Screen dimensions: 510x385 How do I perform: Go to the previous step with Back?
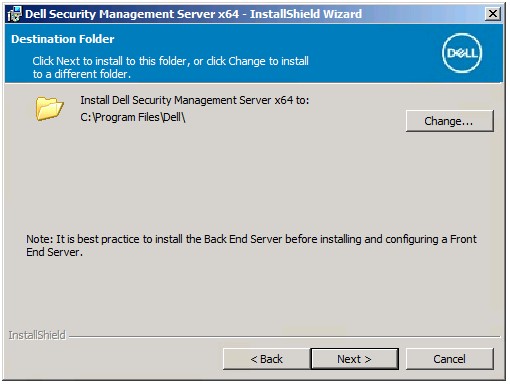click(x=266, y=359)
